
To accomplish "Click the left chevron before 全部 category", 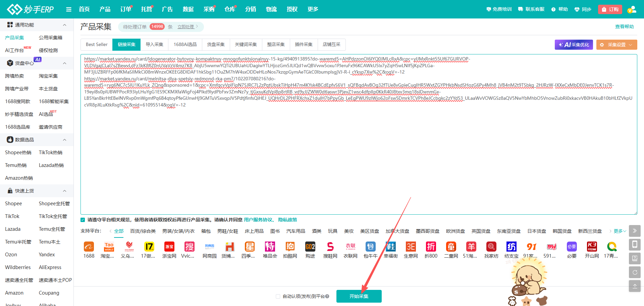I will 111,231.
